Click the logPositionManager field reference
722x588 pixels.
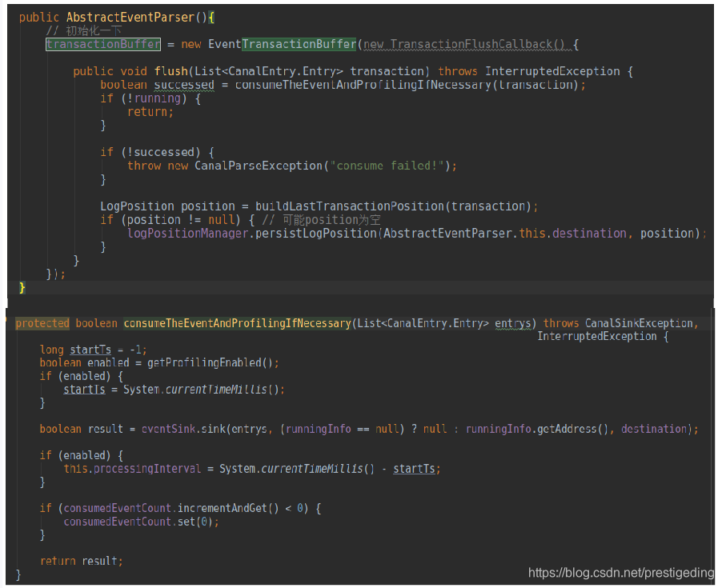[x=188, y=234]
